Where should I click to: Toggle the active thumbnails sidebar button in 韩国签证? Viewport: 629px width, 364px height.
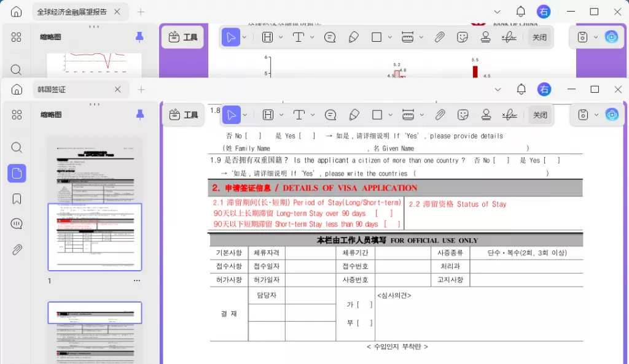(17, 173)
